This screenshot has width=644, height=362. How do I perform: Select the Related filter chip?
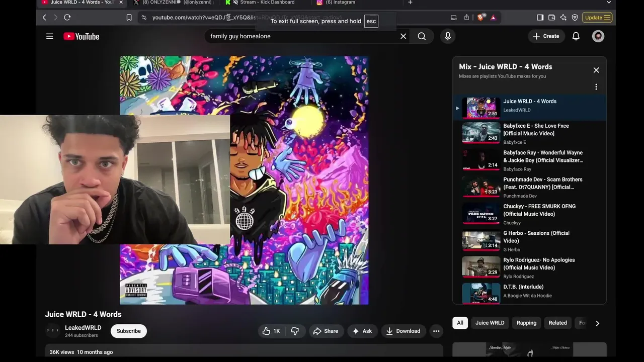[557, 323]
